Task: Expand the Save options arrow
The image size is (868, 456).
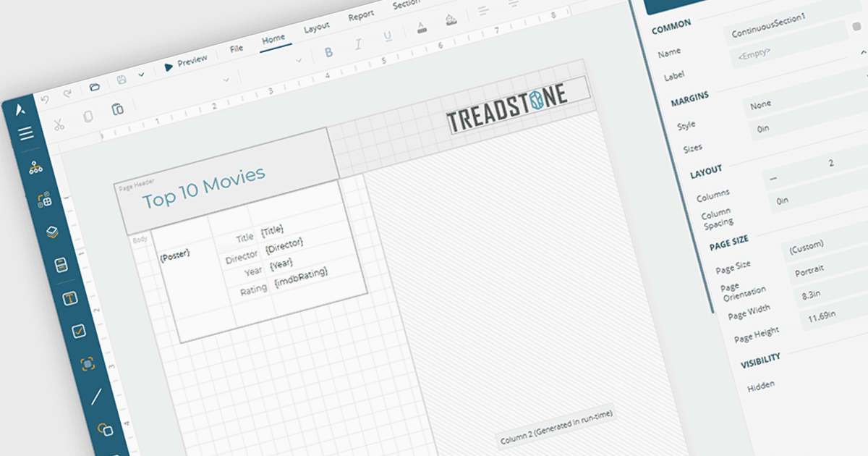Action: 141,74
